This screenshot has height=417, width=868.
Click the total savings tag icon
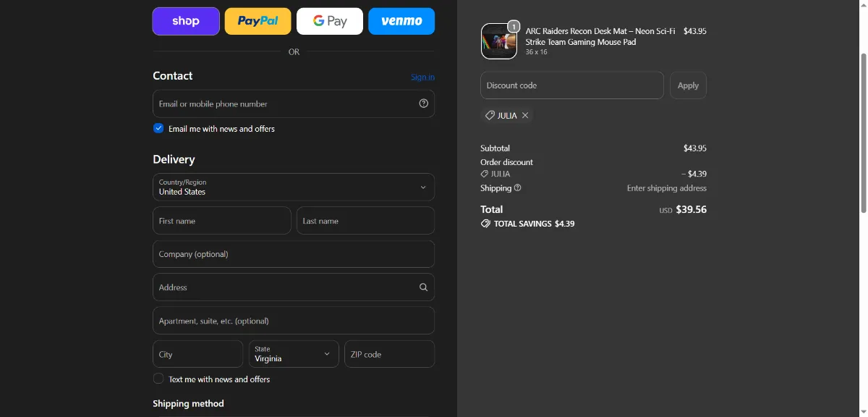point(485,224)
